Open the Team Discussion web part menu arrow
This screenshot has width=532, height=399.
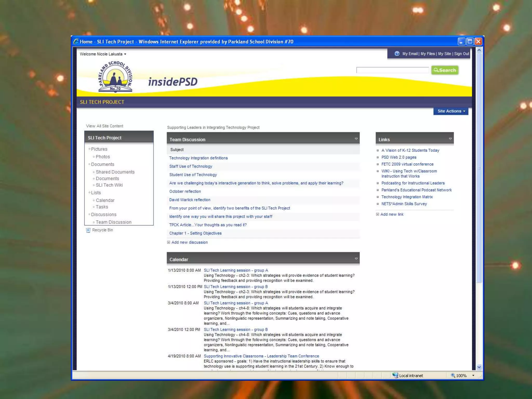click(356, 139)
